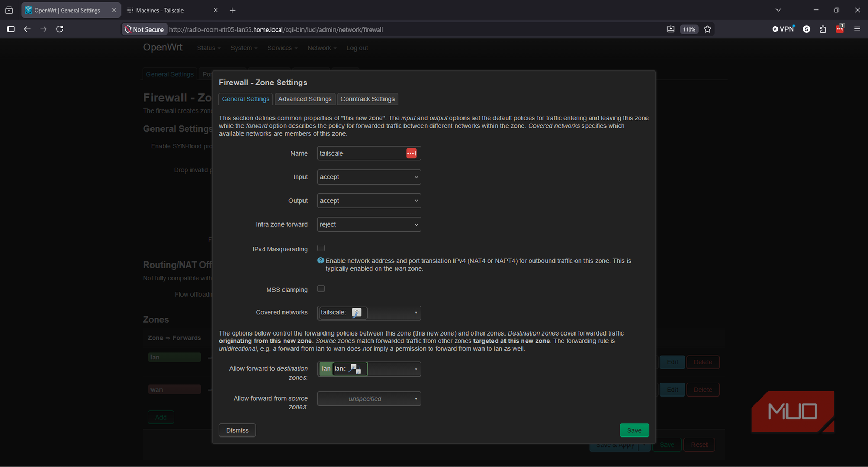Viewport: 868px width, 467px height.
Task: Open the Input policy dropdown
Action: point(369,177)
